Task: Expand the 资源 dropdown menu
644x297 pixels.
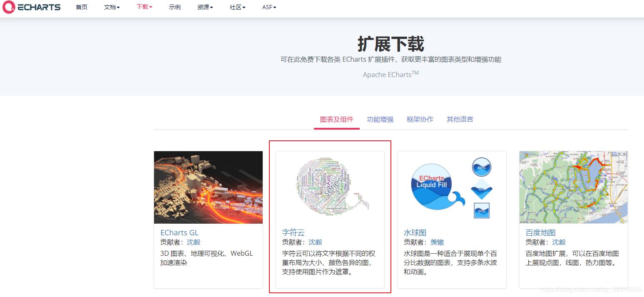Action: [x=205, y=7]
